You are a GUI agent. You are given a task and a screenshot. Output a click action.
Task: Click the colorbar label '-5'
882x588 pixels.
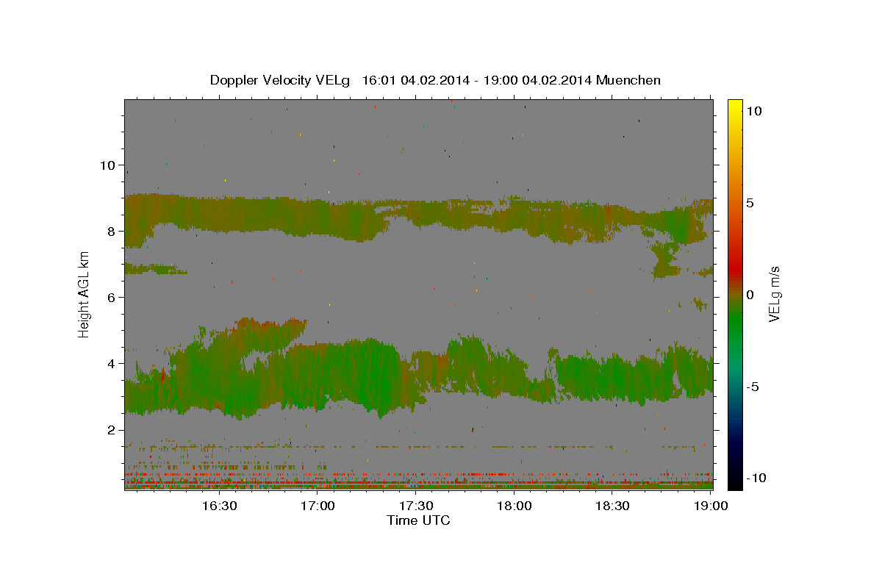point(753,387)
